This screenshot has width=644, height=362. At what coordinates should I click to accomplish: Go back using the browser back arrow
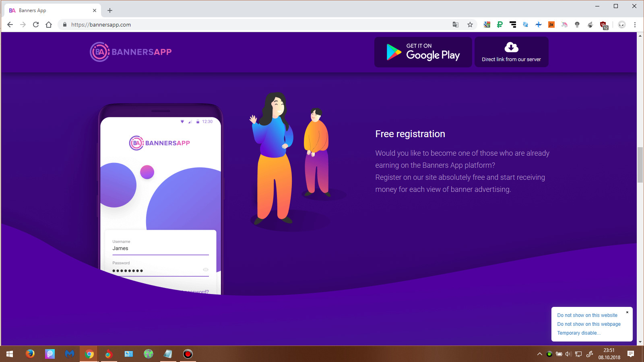[10, 25]
